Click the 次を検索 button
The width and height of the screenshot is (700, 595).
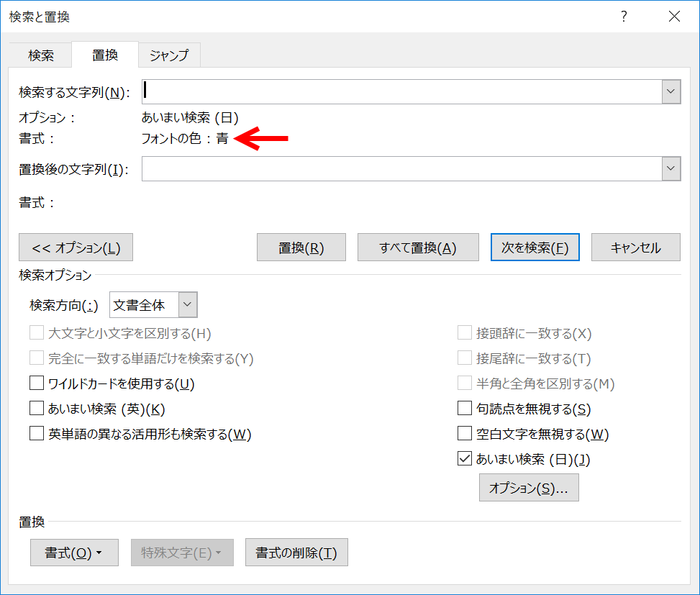[535, 247]
